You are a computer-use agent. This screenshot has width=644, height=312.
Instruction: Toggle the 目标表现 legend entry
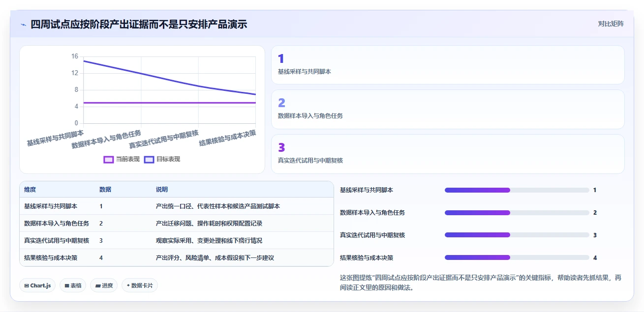[162, 159]
